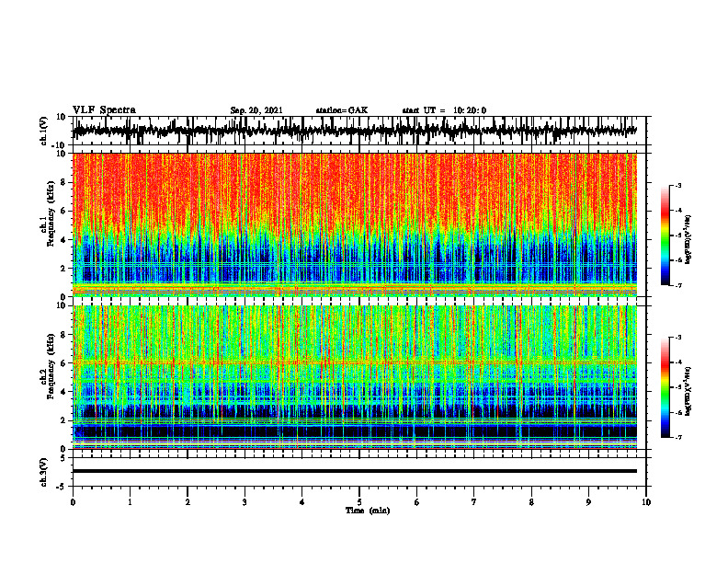Click the ch.1 color bar log(PSD) label
The image size is (728, 563).
click(688, 240)
